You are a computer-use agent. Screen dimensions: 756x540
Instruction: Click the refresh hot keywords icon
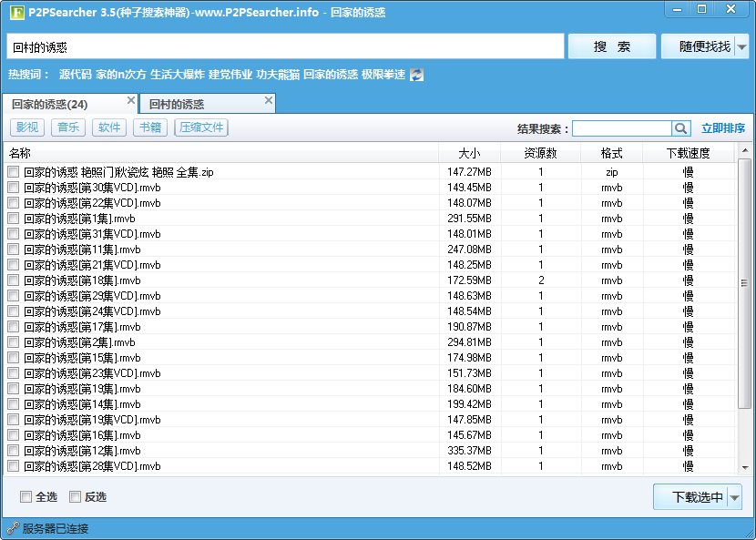click(x=416, y=75)
